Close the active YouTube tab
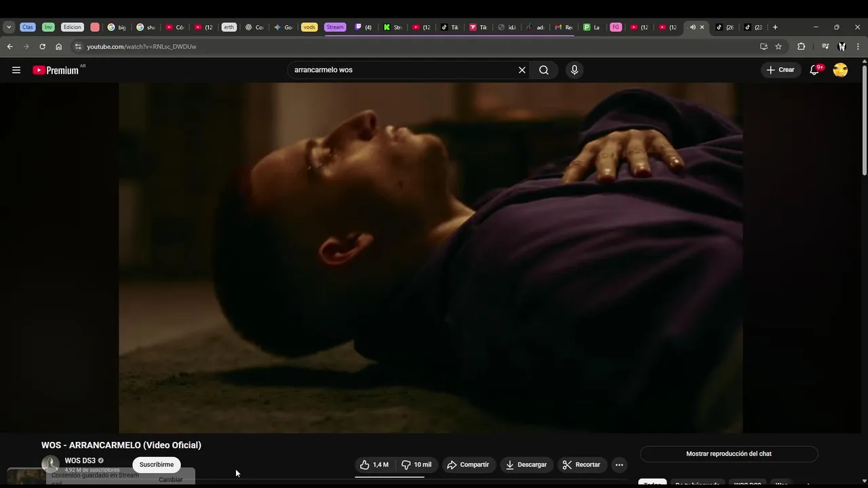This screenshot has width=868, height=488. (x=702, y=27)
